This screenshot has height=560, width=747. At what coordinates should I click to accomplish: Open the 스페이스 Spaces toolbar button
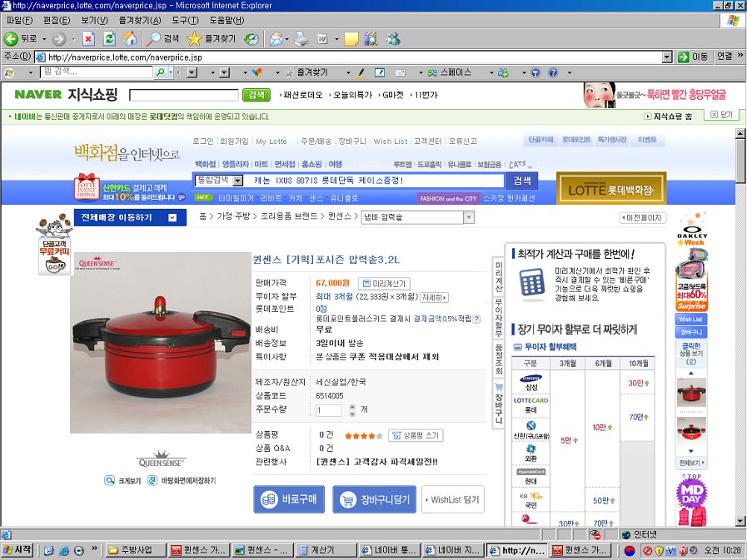point(449,72)
